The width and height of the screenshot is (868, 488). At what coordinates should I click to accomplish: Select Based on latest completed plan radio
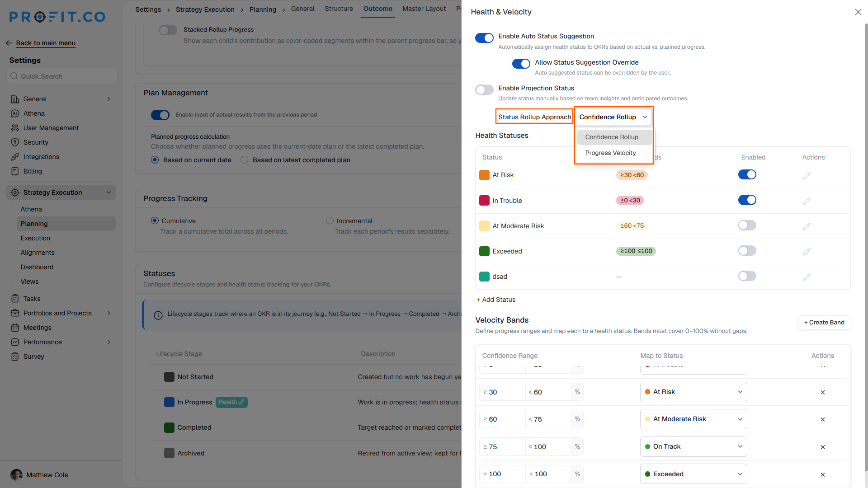click(x=245, y=160)
